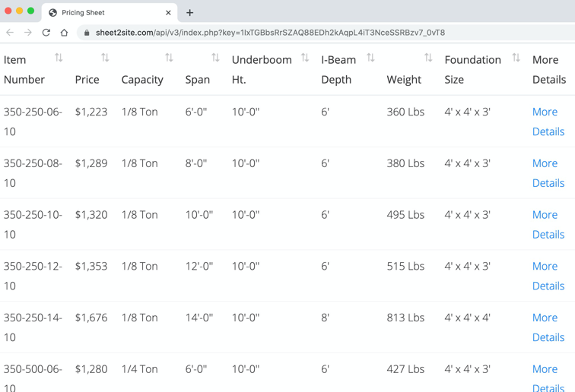Sort rows by Capacity column arrows

point(169,58)
